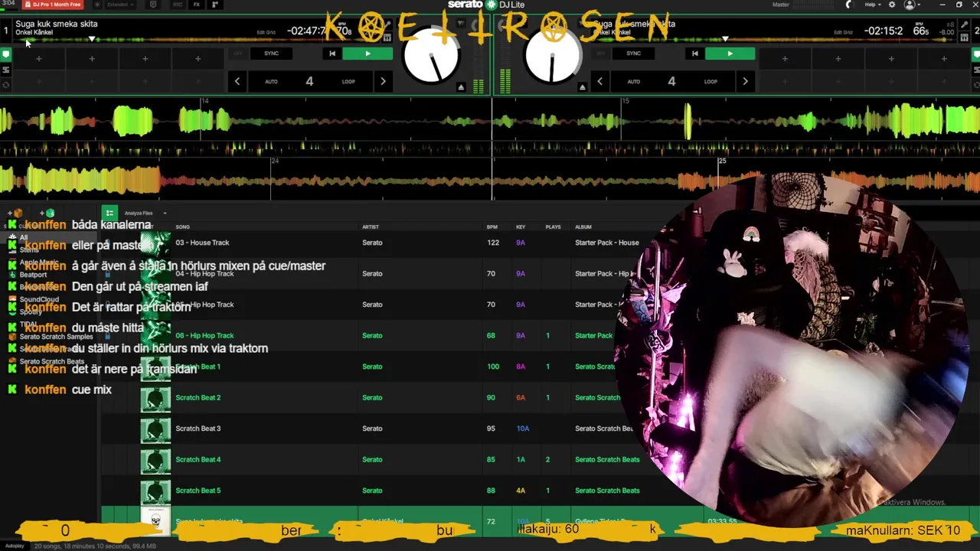Increase right deck auto loop size

[745, 81]
